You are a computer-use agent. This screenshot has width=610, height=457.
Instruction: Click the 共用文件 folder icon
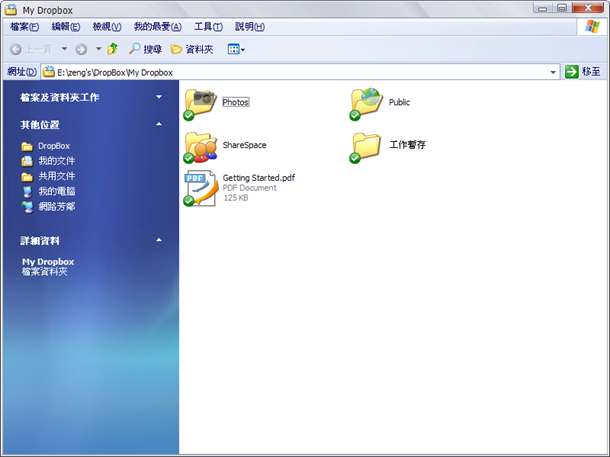[x=27, y=177]
